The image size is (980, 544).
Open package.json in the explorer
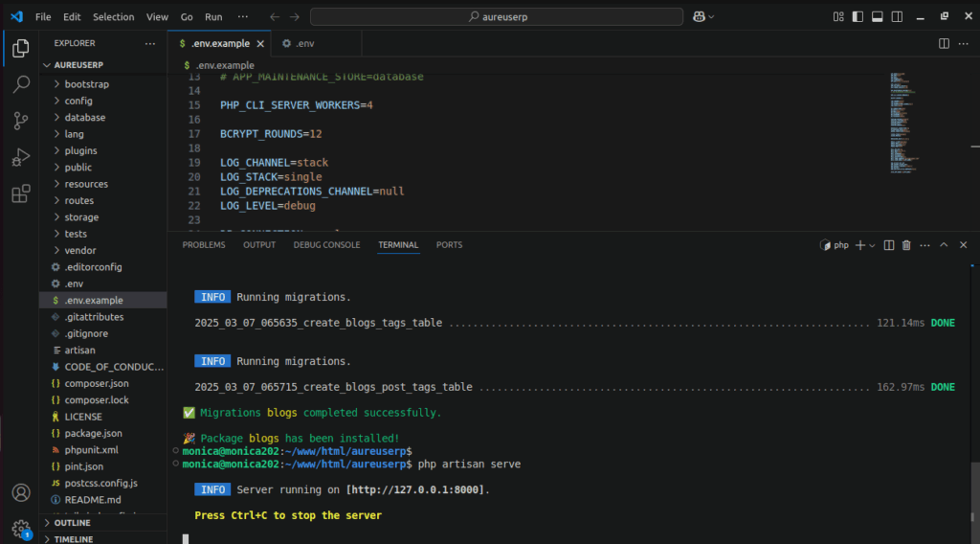point(103,433)
